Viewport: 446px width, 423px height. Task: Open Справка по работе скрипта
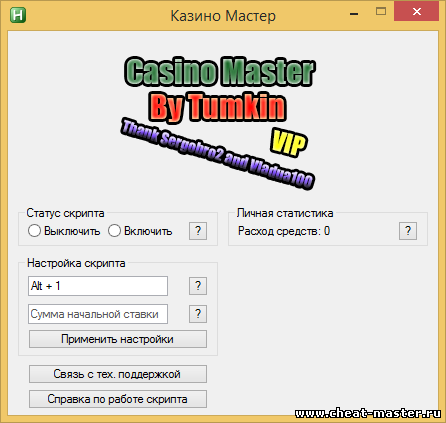[118, 399]
